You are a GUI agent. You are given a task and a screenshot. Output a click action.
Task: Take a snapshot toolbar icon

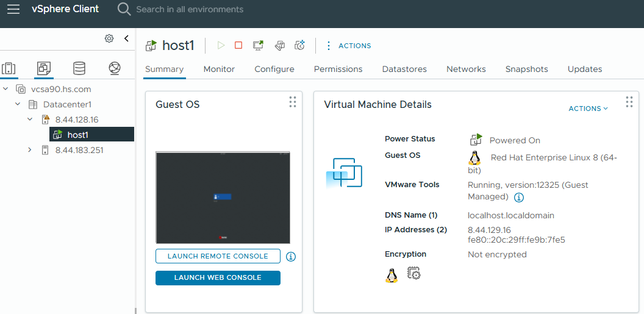click(x=300, y=46)
